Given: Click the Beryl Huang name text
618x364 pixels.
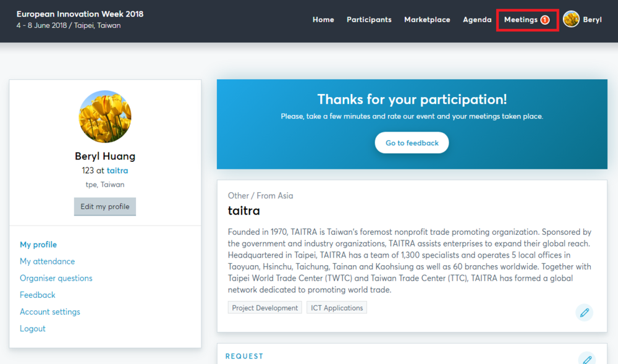Looking at the screenshot, I should click(105, 156).
